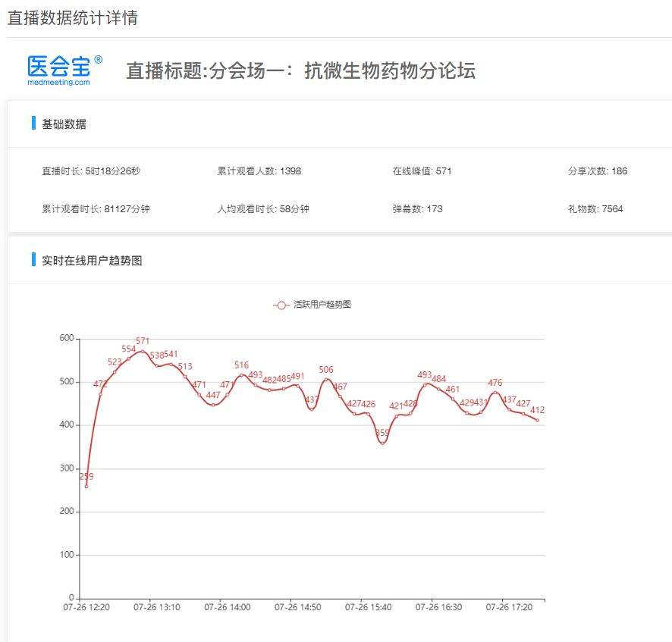
Task: Select the 在线峰值: 571 value
Action: (422, 171)
